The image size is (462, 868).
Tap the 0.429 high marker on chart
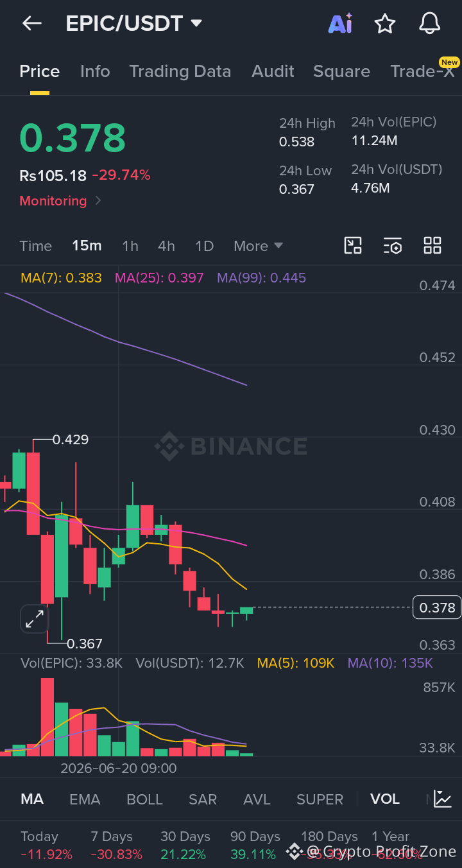(71, 440)
